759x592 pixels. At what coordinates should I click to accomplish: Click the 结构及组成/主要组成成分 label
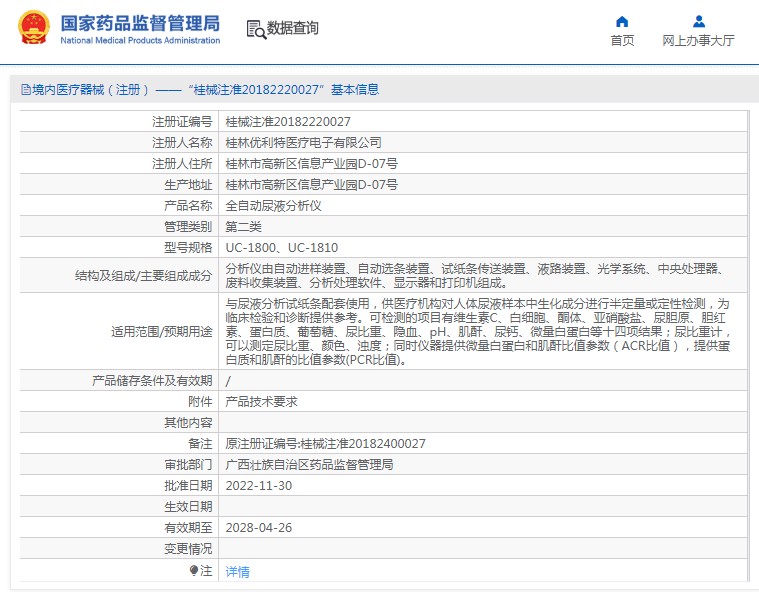[143, 275]
